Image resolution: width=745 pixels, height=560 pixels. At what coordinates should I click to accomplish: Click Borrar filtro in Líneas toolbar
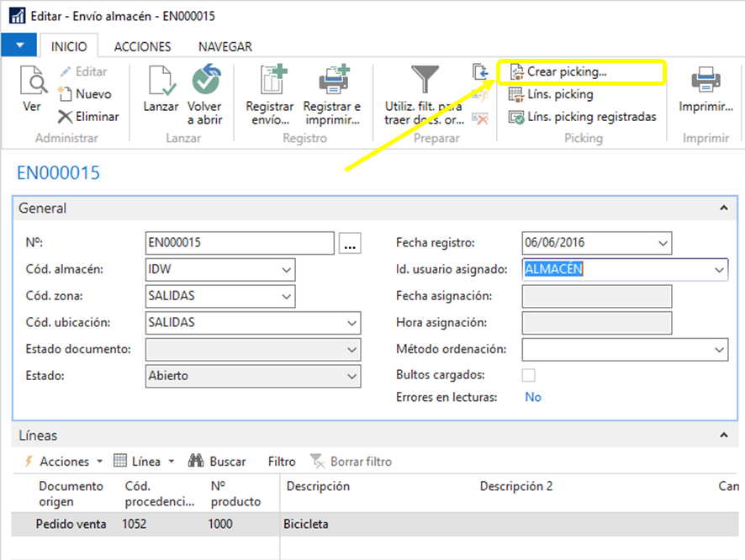coord(351,462)
